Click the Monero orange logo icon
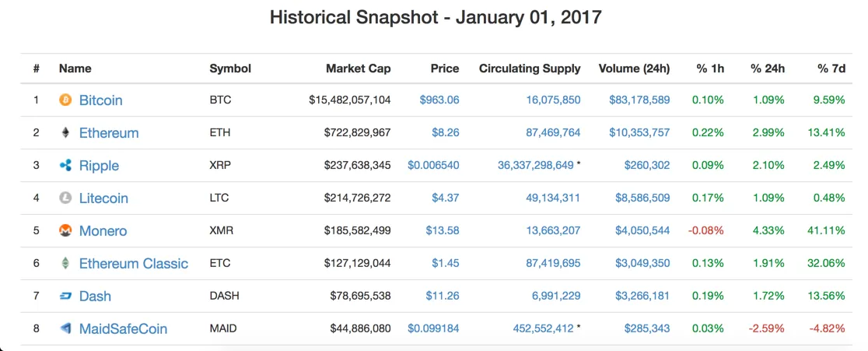The image size is (868, 351). tap(65, 231)
